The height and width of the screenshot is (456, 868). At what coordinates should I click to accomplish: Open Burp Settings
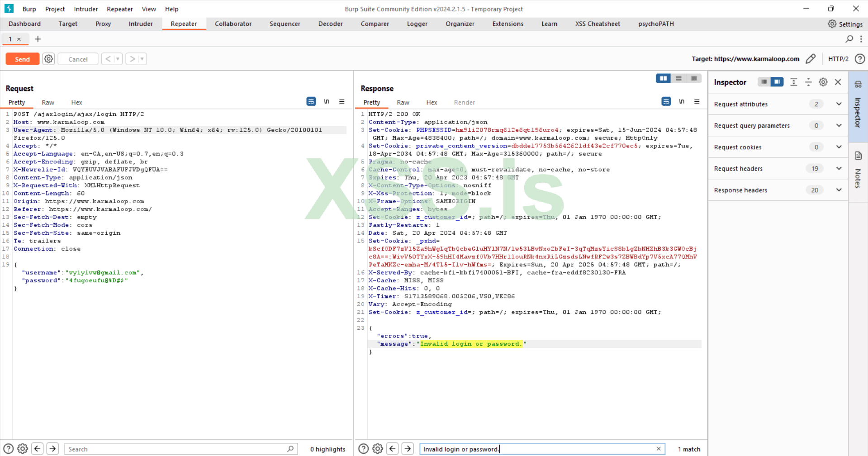[x=845, y=24]
